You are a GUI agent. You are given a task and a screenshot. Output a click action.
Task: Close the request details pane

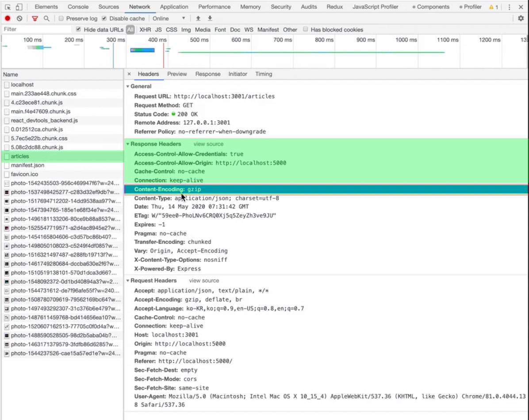pos(129,74)
